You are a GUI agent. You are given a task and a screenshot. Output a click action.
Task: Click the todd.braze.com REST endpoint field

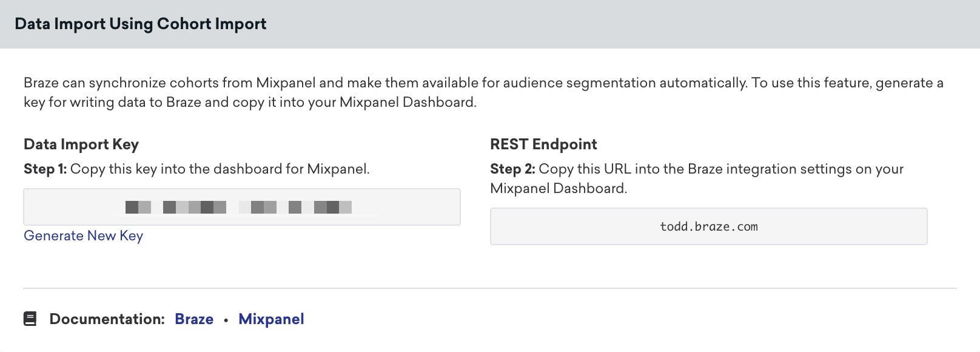pyautogui.click(x=708, y=226)
